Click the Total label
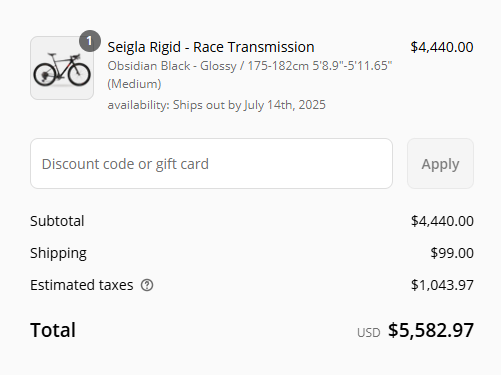The height and width of the screenshot is (375, 501). click(x=53, y=330)
